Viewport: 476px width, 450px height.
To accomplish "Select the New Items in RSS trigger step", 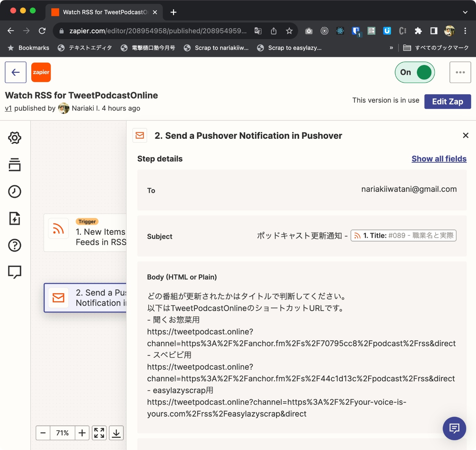I will pyautogui.click(x=85, y=233).
